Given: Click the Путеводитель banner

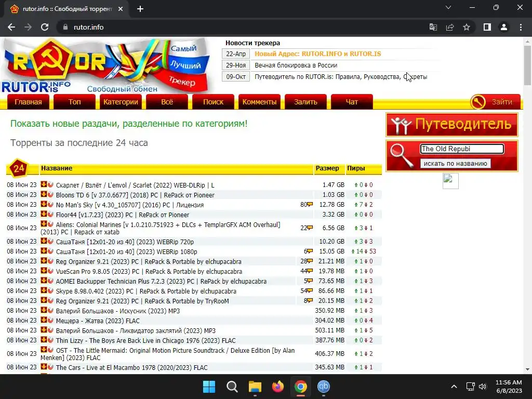Looking at the screenshot, I should pos(452,125).
